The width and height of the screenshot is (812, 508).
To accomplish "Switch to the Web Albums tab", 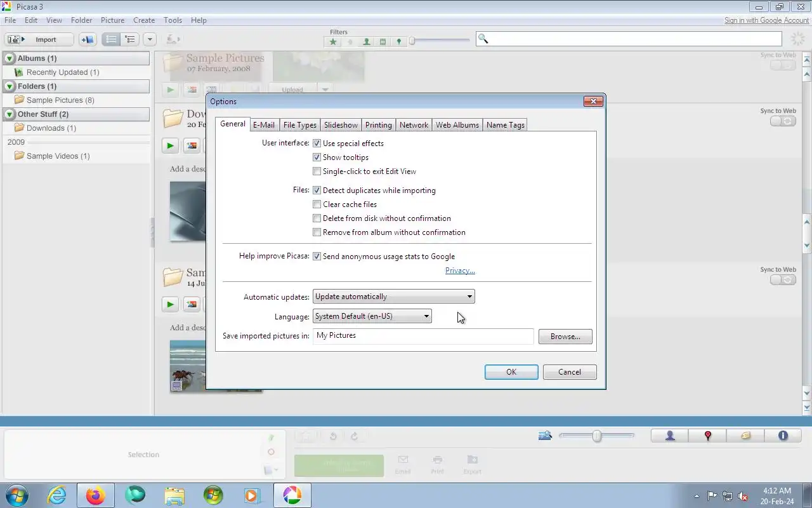I will [457, 125].
